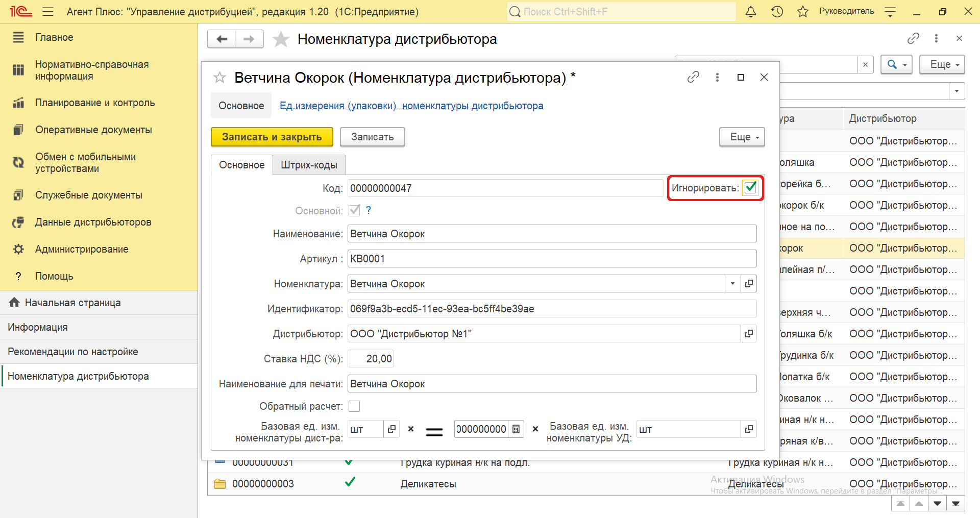Click the notifications bell icon
The width and height of the screenshot is (980, 518).
[751, 12]
